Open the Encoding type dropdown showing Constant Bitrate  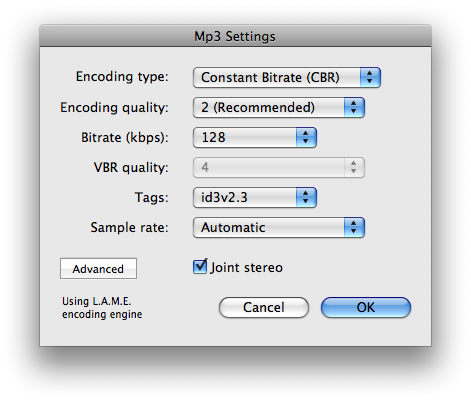(287, 78)
